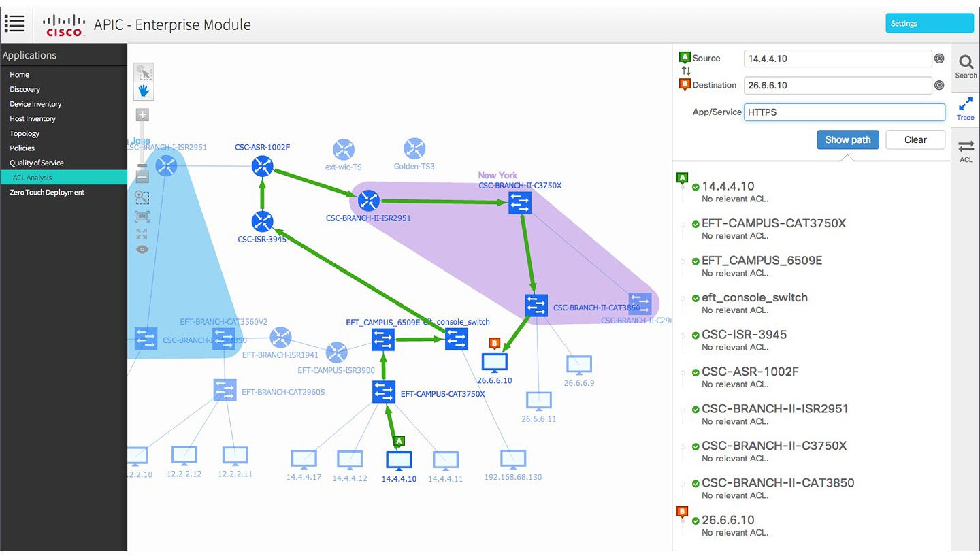Open Home in Applications menu
The height and width of the screenshot is (558, 980).
tap(63, 75)
